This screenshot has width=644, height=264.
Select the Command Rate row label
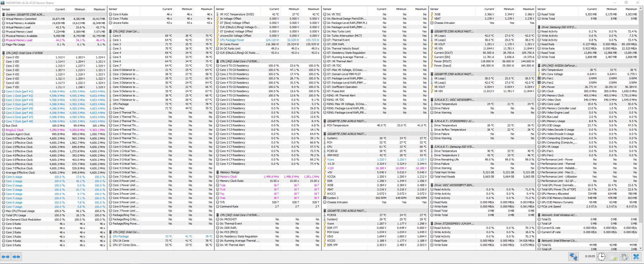(x=229, y=206)
